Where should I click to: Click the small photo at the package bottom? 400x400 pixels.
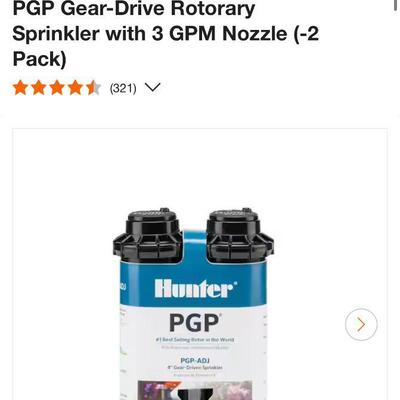tap(195, 390)
